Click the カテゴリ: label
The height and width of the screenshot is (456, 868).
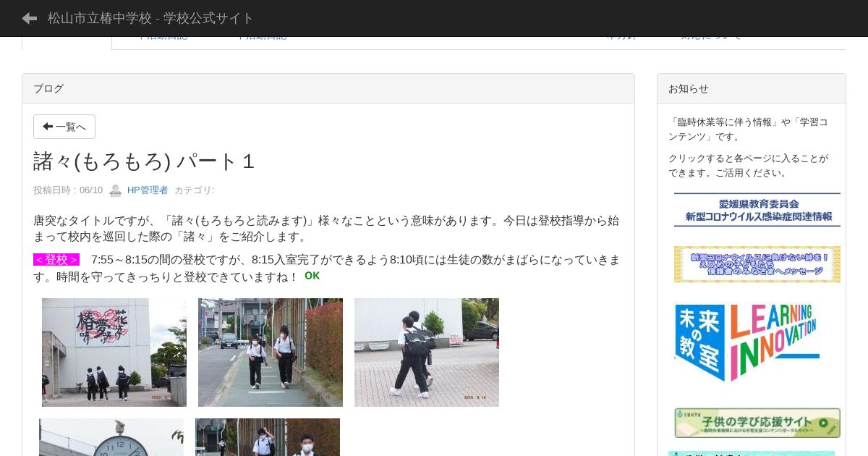(x=195, y=190)
